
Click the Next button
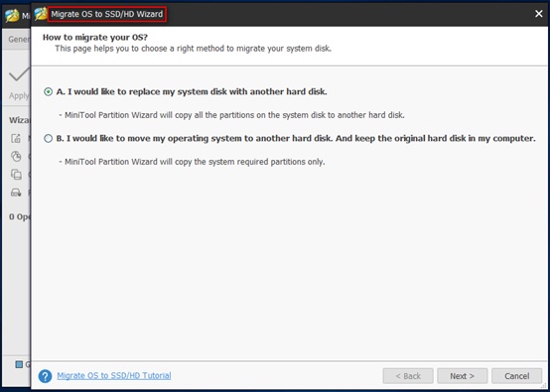click(x=463, y=376)
